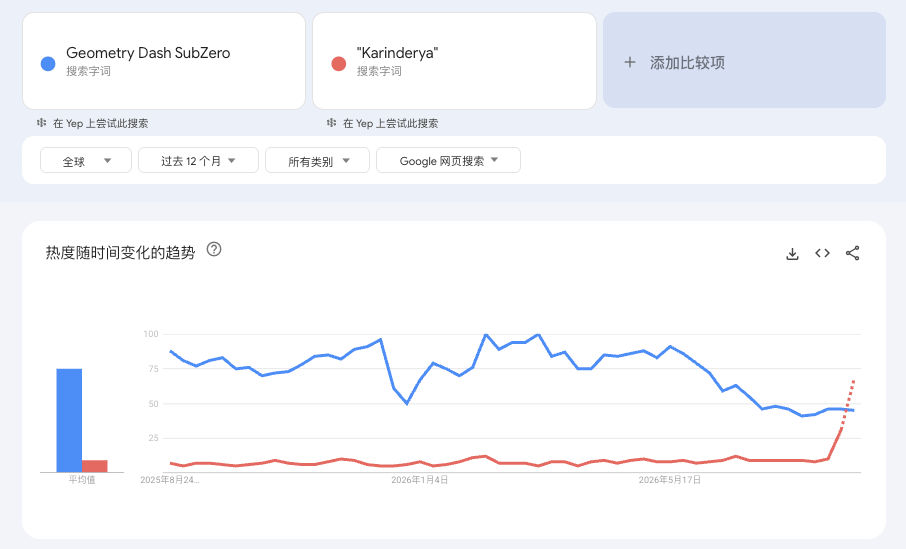Open the 全球 region dropdown
This screenshot has height=549, width=906.
point(86,161)
